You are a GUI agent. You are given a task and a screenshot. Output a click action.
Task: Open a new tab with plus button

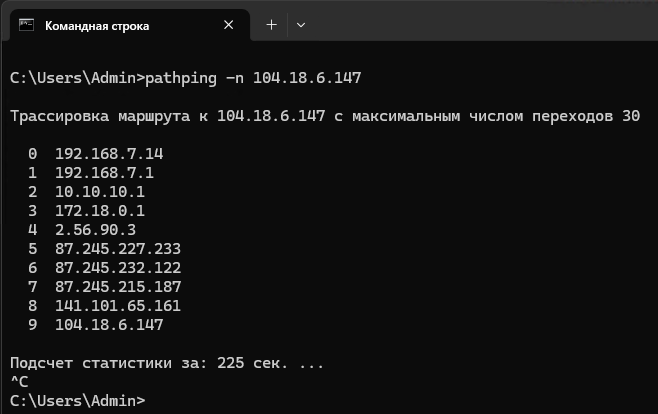click(270, 25)
